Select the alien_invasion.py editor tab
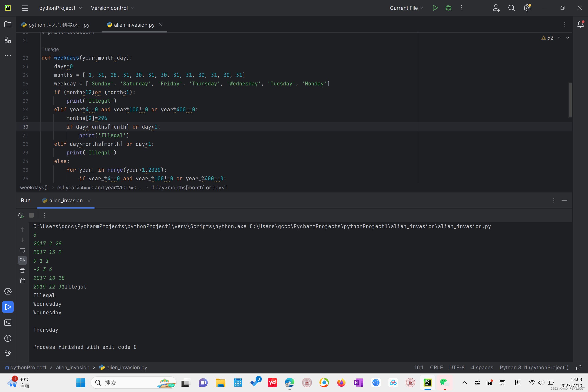This screenshot has height=392, width=588. click(x=134, y=25)
